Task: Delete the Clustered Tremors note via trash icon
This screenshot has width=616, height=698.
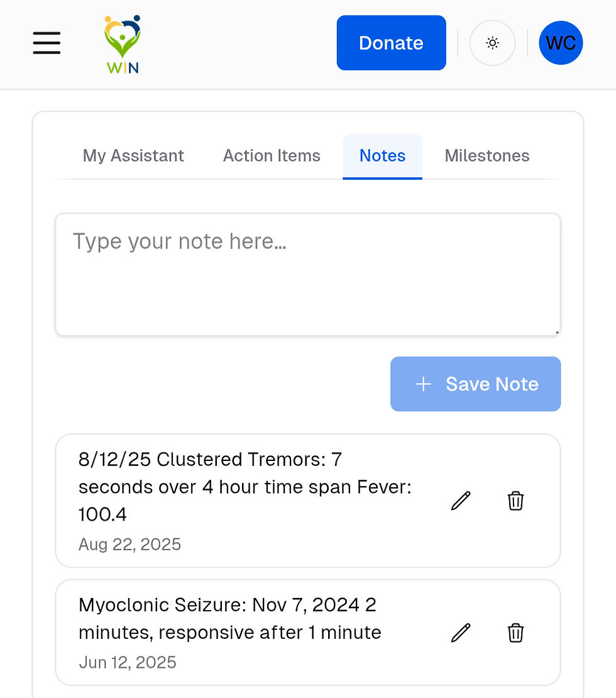Action: (515, 501)
